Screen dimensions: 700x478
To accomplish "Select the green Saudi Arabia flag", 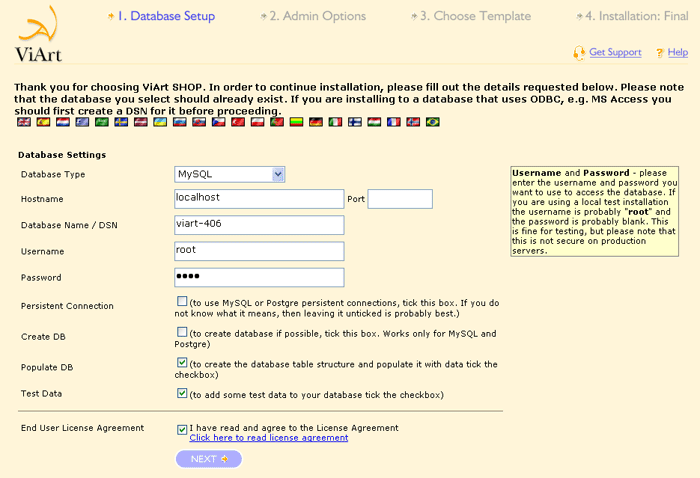I will click(x=102, y=122).
